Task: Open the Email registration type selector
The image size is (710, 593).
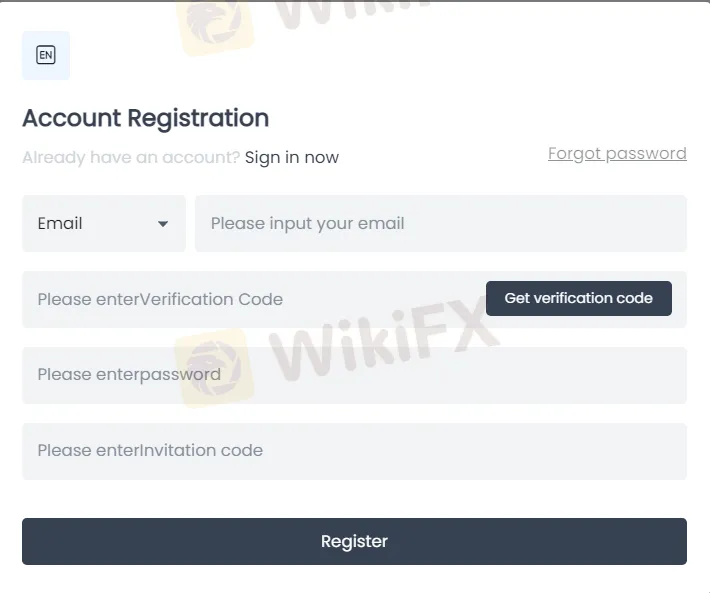Action: pyautogui.click(x=104, y=223)
